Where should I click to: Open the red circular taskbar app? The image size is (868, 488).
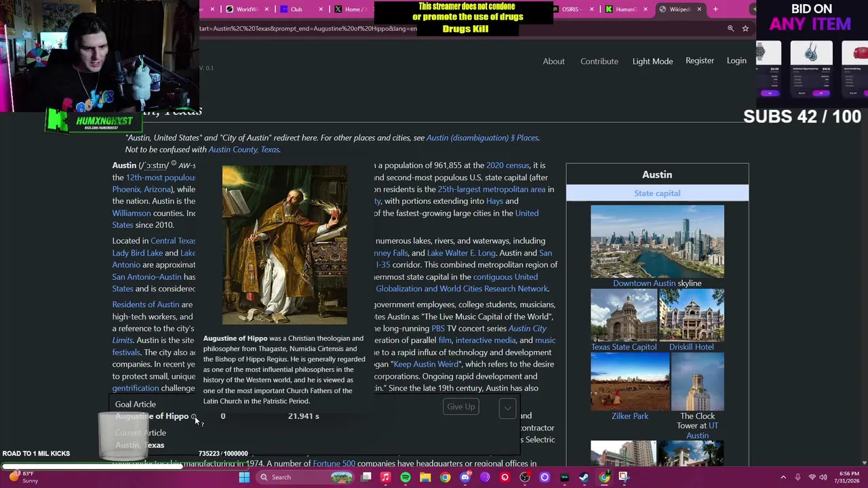pyautogui.click(x=505, y=477)
